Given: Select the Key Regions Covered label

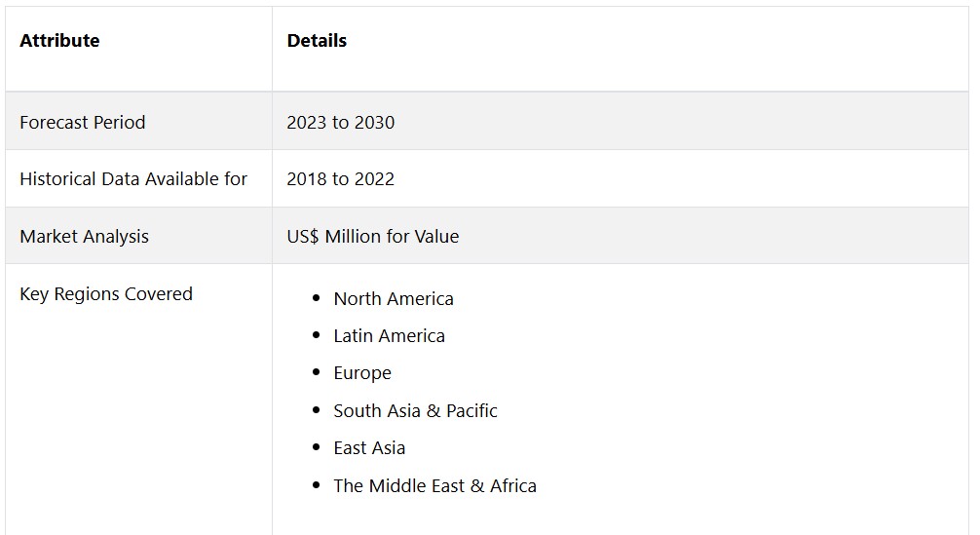Looking at the screenshot, I should pyautogui.click(x=106, y=294).
